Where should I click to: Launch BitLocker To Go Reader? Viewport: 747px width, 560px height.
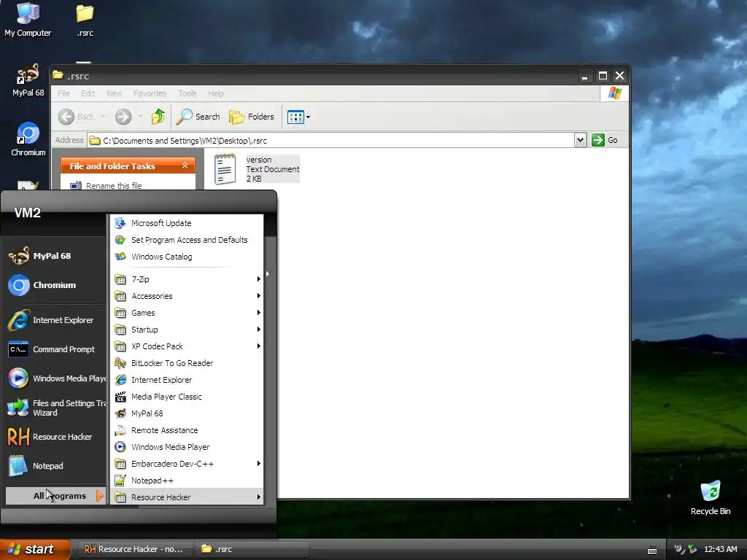click(187, 363)
